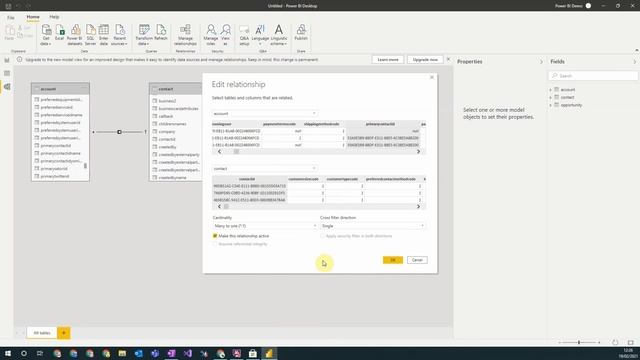Screen dimensions: 640x360
Task: Click the account table header in diagram
Action: pos(60,89)
